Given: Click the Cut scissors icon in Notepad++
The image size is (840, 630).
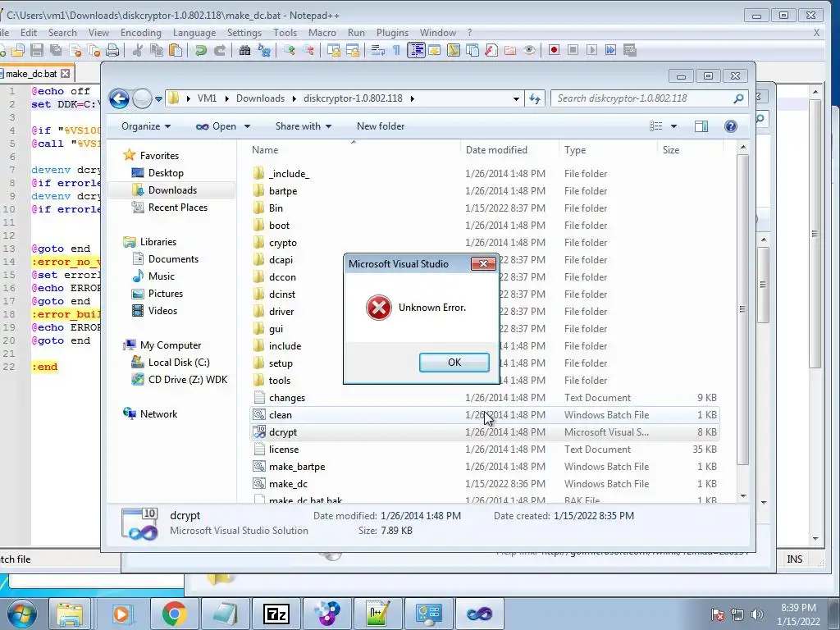Looking at the screenshot, I should (x=138, y=50).
